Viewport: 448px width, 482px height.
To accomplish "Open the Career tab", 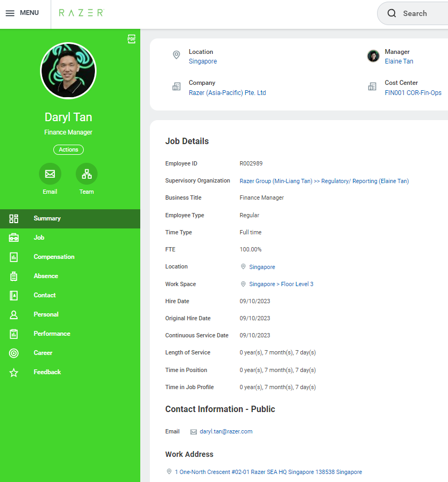I will pyautogui.click(x=70, y=353).
